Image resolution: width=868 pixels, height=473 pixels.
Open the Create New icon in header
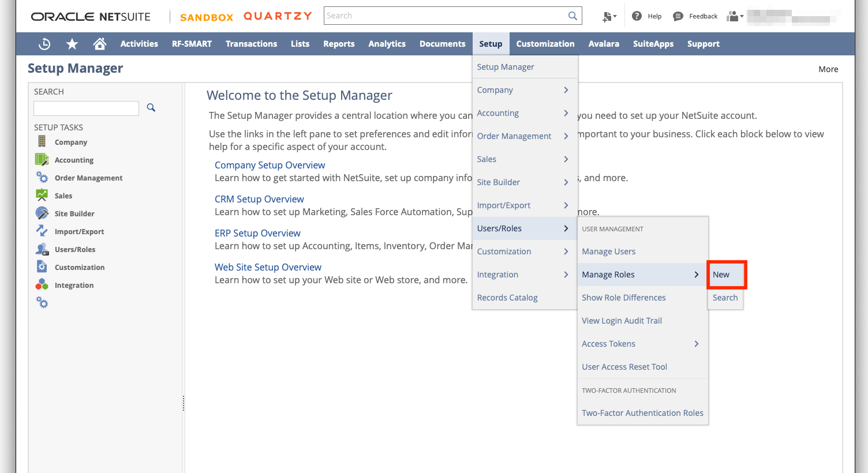(609, 17)
